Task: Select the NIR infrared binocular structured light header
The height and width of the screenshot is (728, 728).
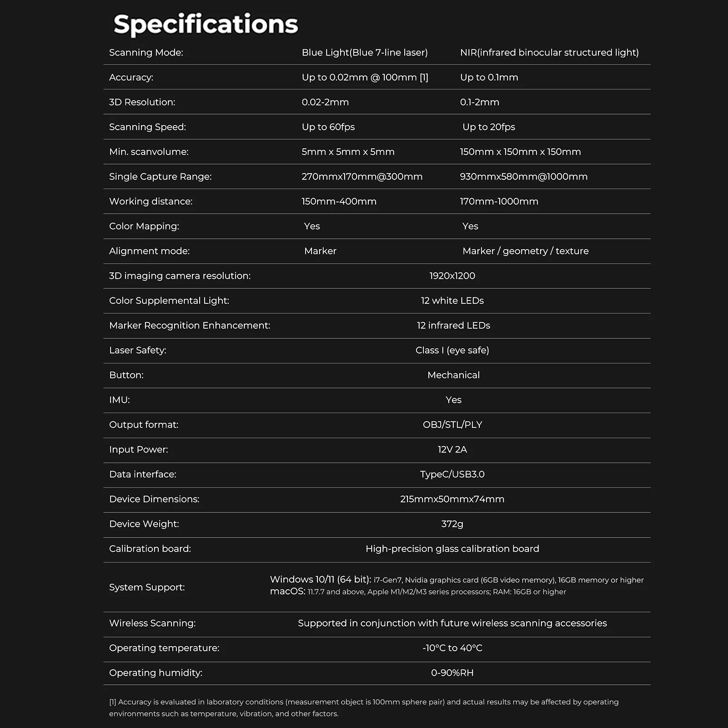Action: (x=549, y=53)
